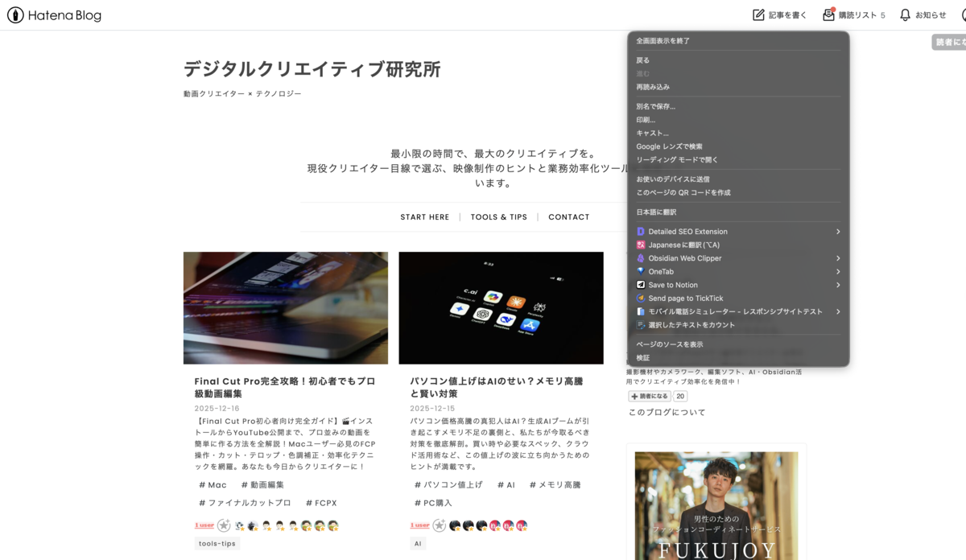Click the Send page to TickTick icon

coord(640,298)
